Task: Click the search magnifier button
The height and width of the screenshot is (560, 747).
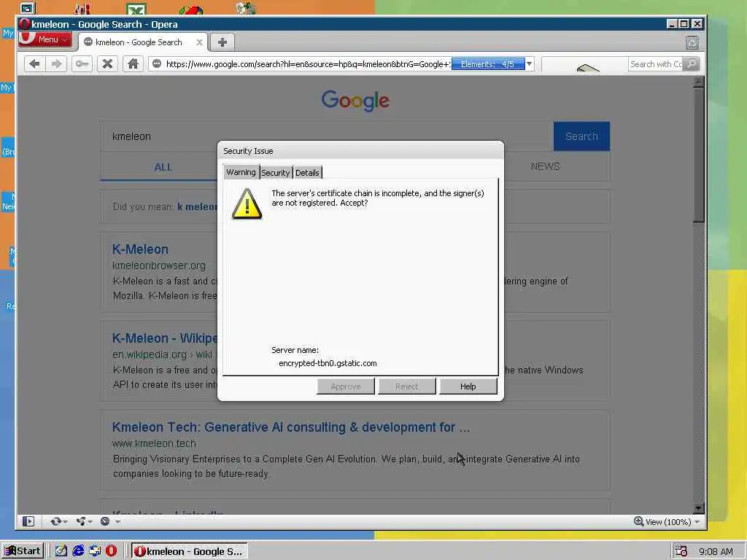Action: [692, 64]
